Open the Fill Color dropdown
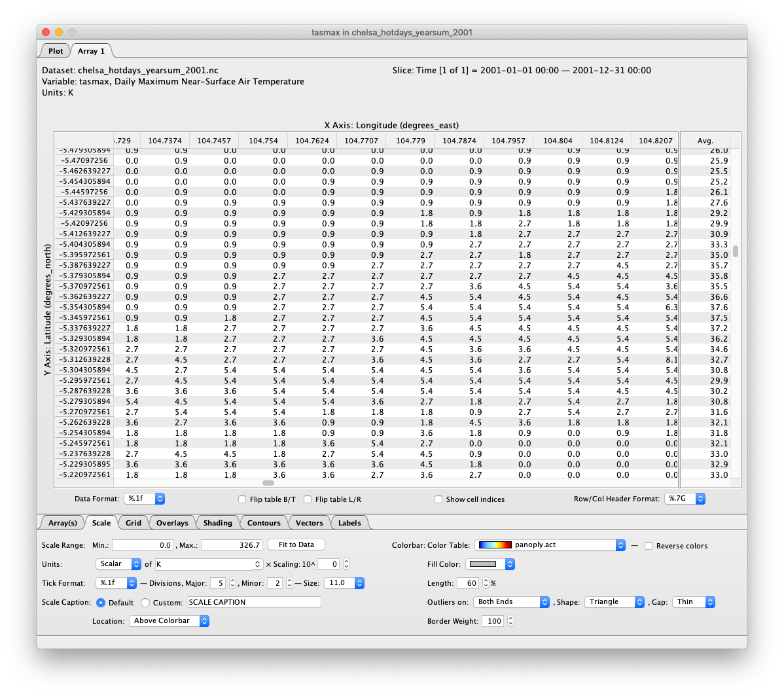The height and width of the screenshot is (697, 784). (490, 564)
